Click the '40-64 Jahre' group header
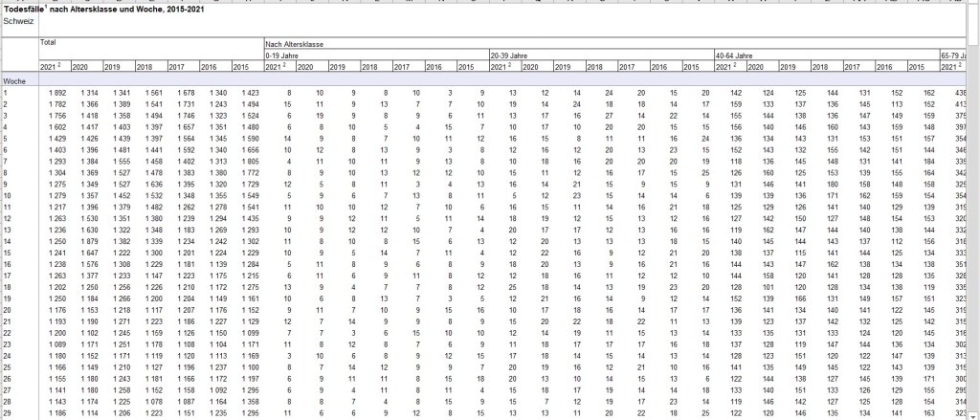The height and width of the screenshot is (420, 980). coord(734,55)
